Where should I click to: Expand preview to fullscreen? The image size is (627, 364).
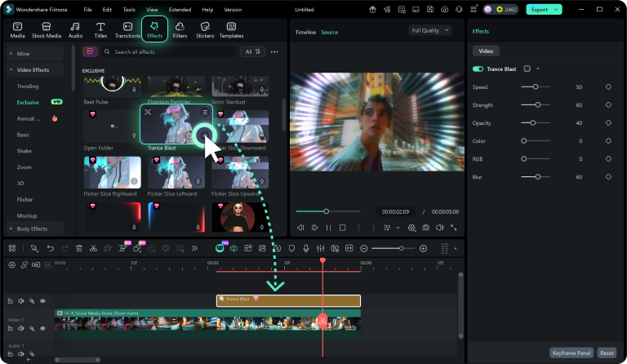pyautogui.click(x=453, y=228)
